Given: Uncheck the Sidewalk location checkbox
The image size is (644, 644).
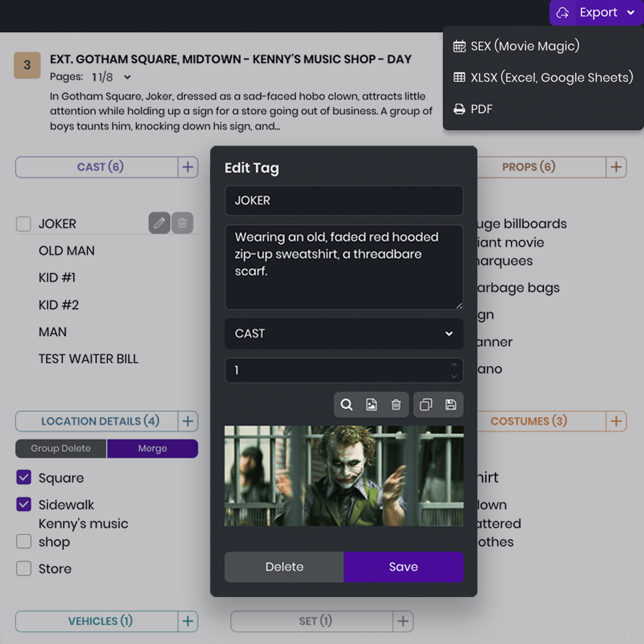Looking at the screenshot, I should [x=24, y=505].
